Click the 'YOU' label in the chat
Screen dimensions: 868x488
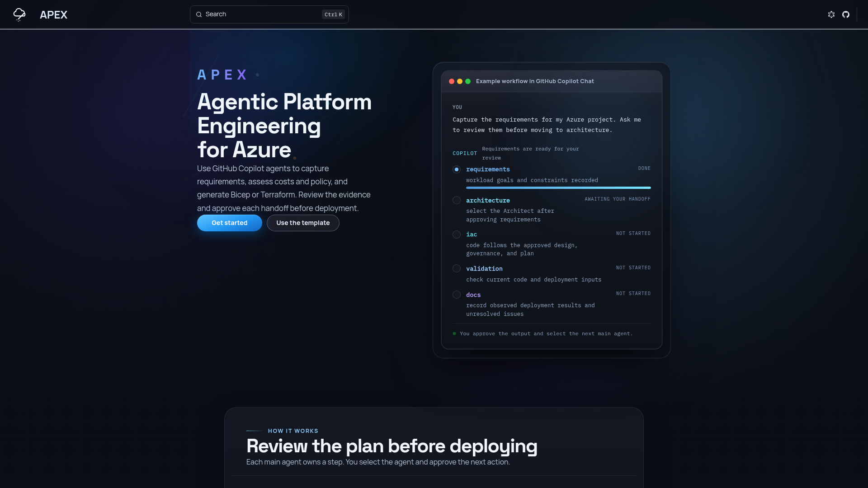click(x=458, y=107)
